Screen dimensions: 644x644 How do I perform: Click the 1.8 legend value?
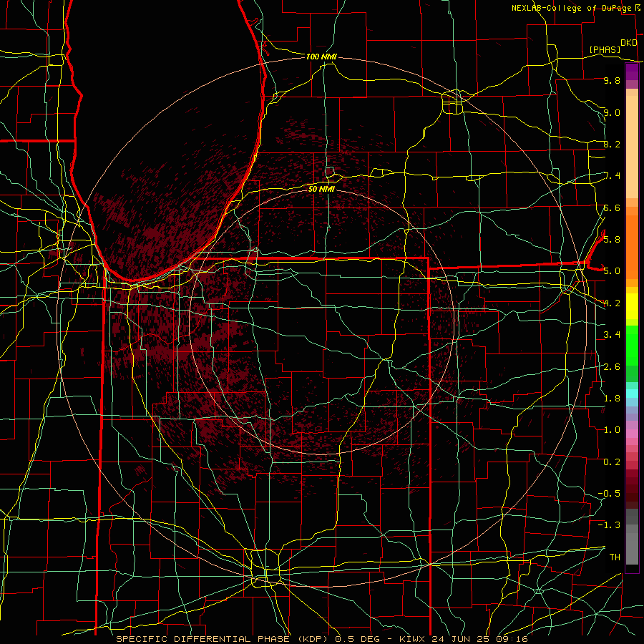pos(612,399)
